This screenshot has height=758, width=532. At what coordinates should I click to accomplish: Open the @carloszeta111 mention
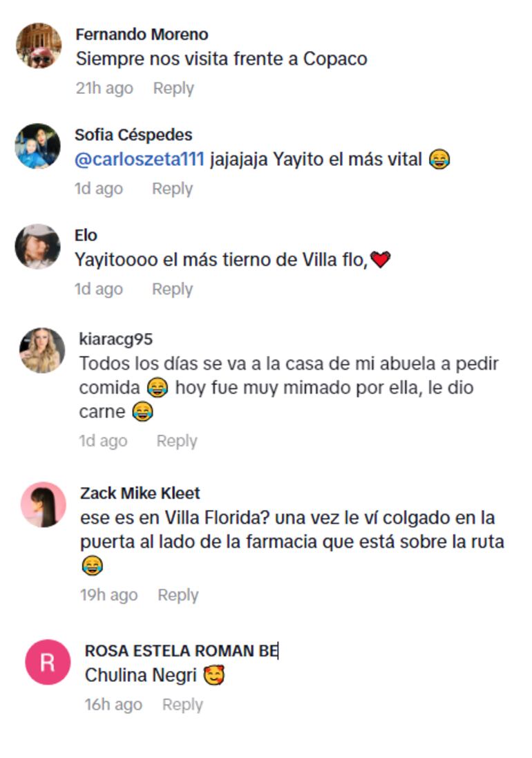pos(140,160)
